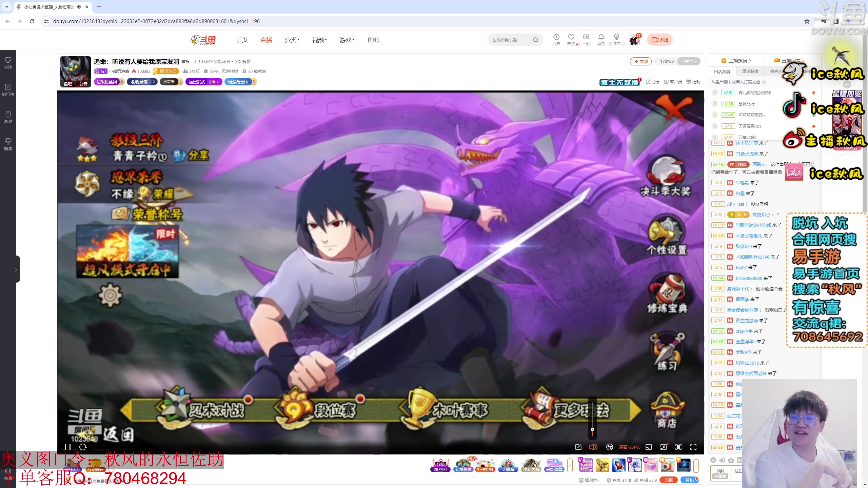868x488 pixels.
Task: Open the 历史 history icon
Action: coord(556,39)
